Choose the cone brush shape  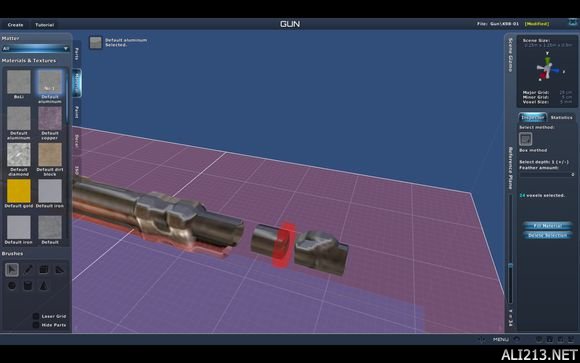(44, 286)
